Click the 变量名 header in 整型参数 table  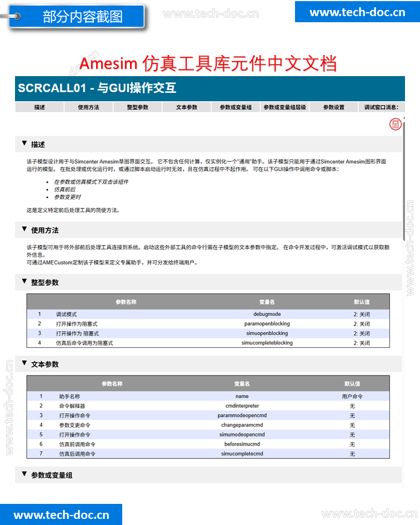[267, 302]
